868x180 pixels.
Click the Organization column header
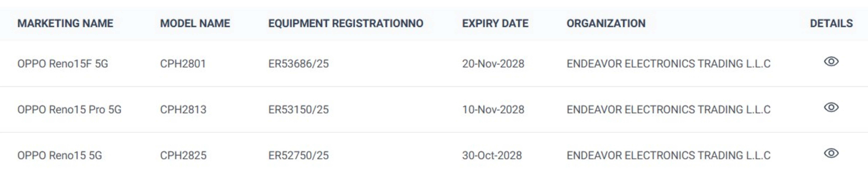point(606,23)
